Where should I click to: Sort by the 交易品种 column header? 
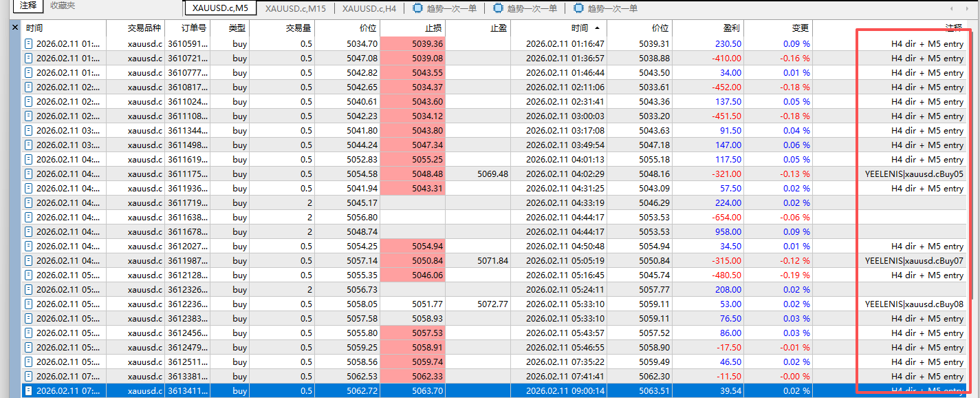click(x=135, y=28)
